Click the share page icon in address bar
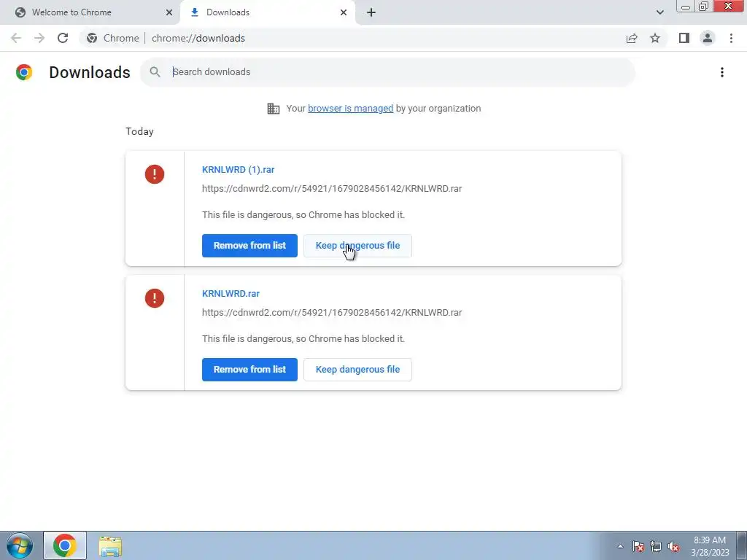The image size is (747, 560). pos(632,38)
